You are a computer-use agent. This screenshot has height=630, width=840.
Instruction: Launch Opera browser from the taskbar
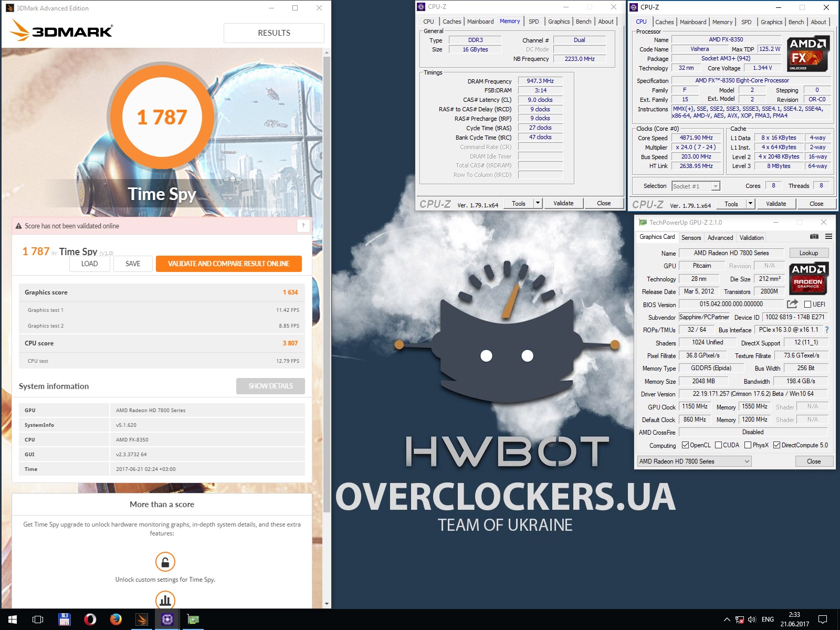[90, 619]
